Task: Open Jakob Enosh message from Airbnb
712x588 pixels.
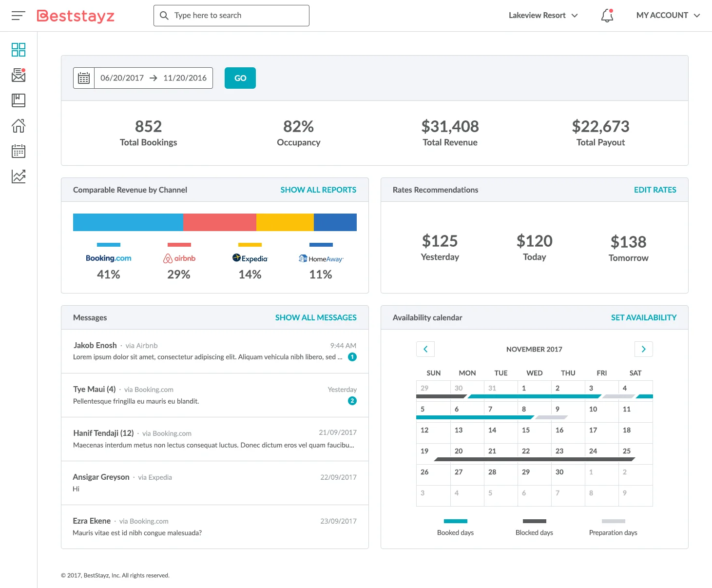Action: point(214,351)
